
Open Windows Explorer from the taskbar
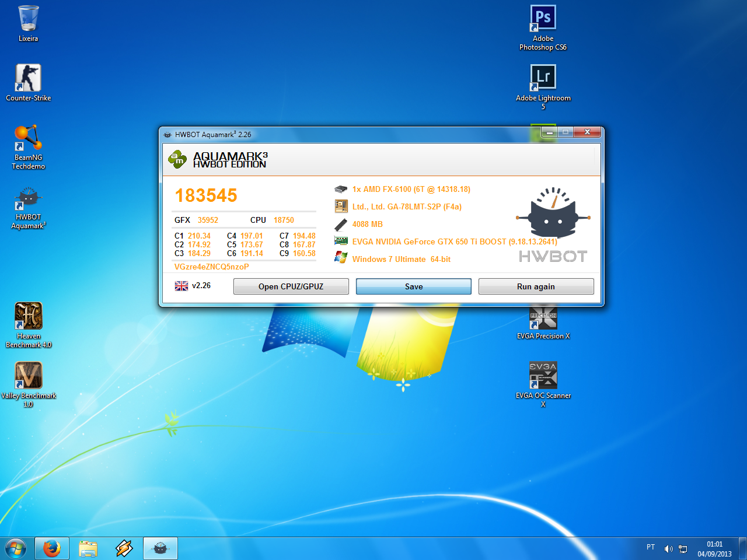pyautogui.click(x=88, y=548)
